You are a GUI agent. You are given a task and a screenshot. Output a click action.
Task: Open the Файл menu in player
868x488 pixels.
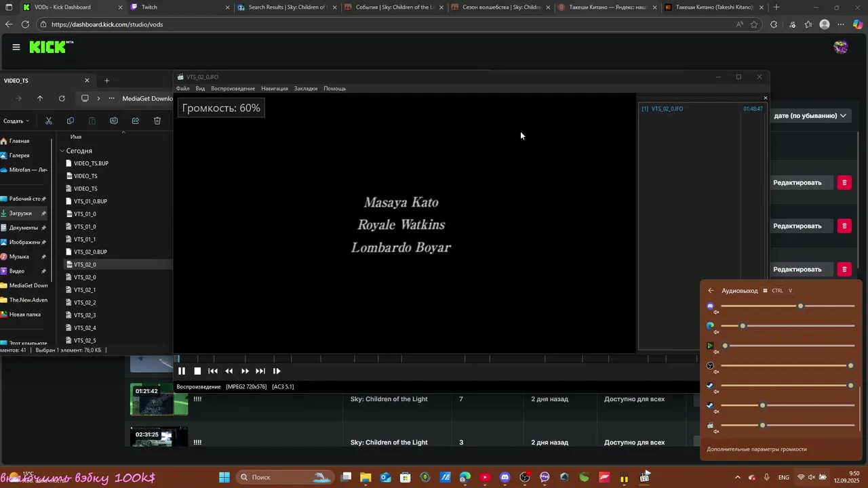pos(183,89)
